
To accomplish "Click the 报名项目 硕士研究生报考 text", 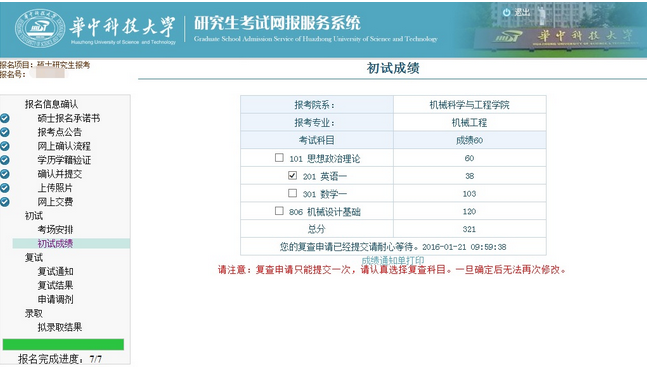I will tap(45, 65).
